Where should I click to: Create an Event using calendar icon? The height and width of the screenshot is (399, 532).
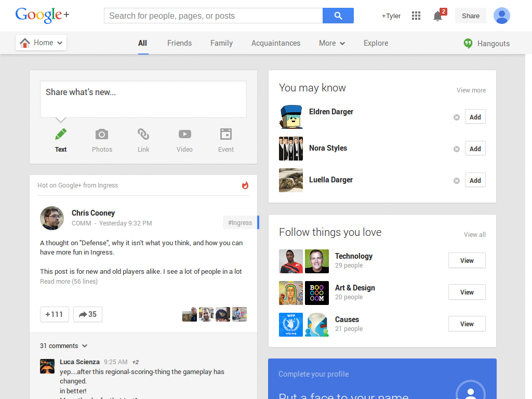[226, 134]
